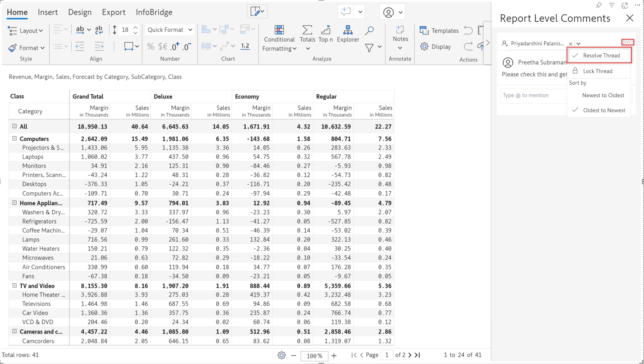
Task: Click the Totals sigma icon
Action: coord(307,30)
